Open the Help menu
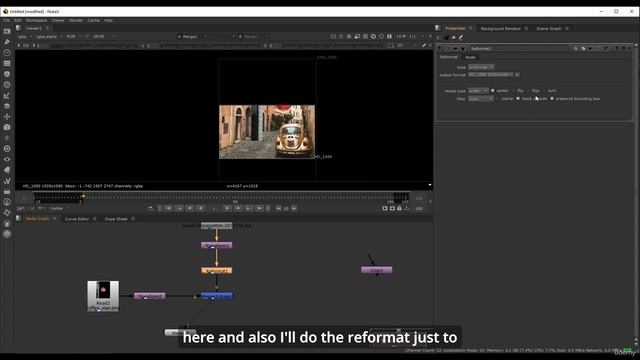This screenshot has height=360, width=640. point(108,20)
